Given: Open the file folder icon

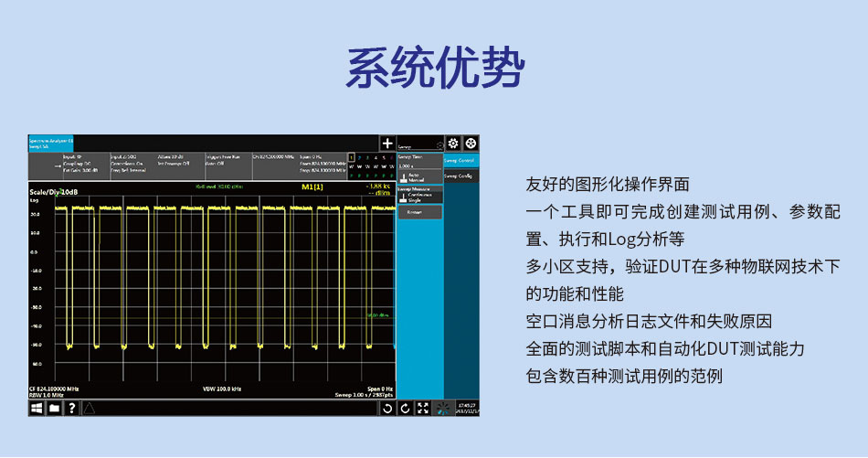Looking at the screenshot, I should (54, 408).
